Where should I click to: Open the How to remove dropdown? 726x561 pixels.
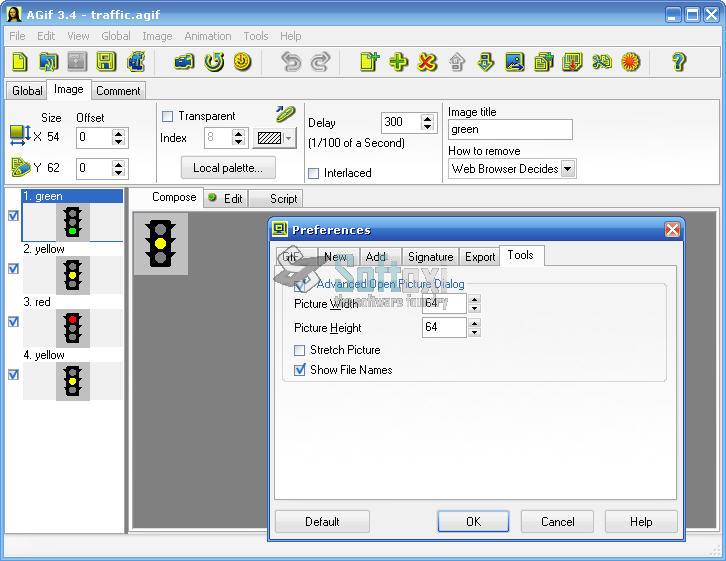(x=568, y=169)
